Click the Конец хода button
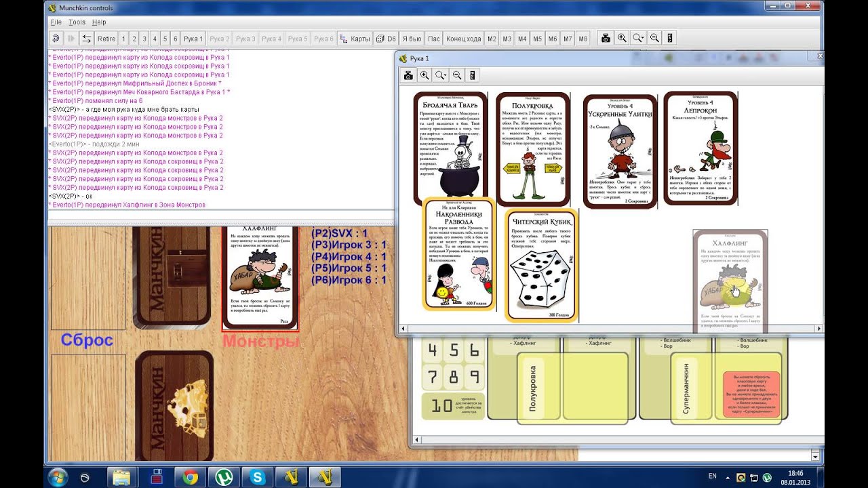868x488 pixels. [x=464, y=39]
